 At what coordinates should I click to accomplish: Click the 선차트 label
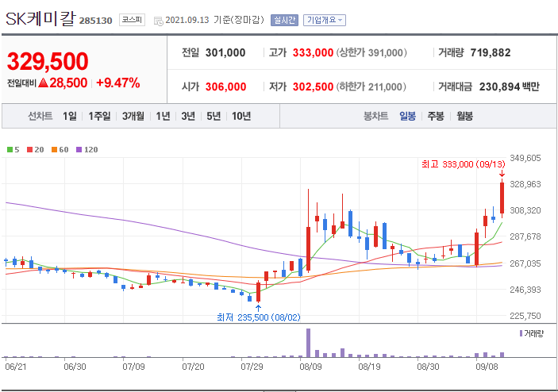40,116
